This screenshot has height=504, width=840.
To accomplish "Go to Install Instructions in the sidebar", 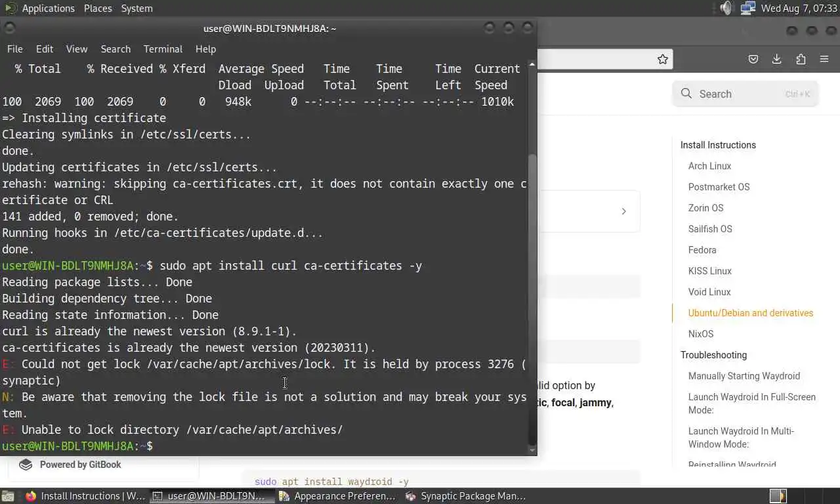I will tap(718, 145).
